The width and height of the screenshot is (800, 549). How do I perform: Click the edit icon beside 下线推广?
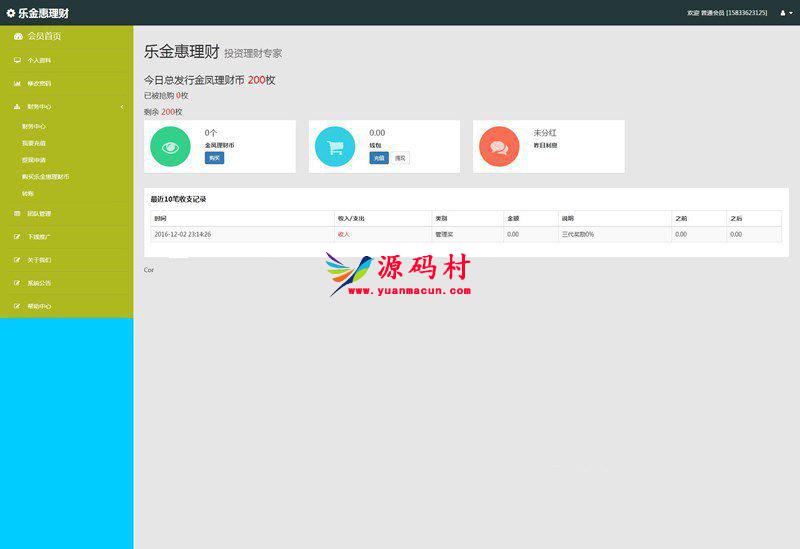coord(17,237)
